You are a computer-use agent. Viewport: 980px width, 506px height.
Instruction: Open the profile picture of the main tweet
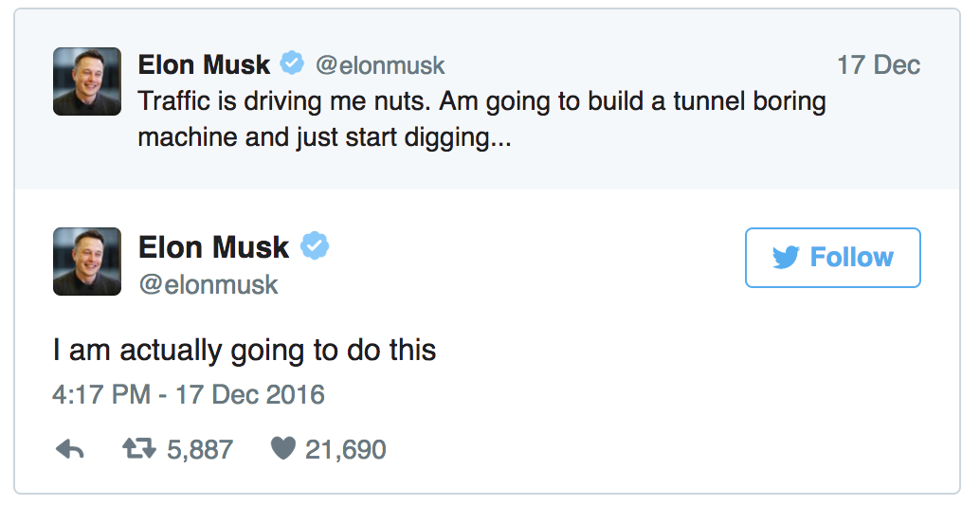[x=87, y=262]
